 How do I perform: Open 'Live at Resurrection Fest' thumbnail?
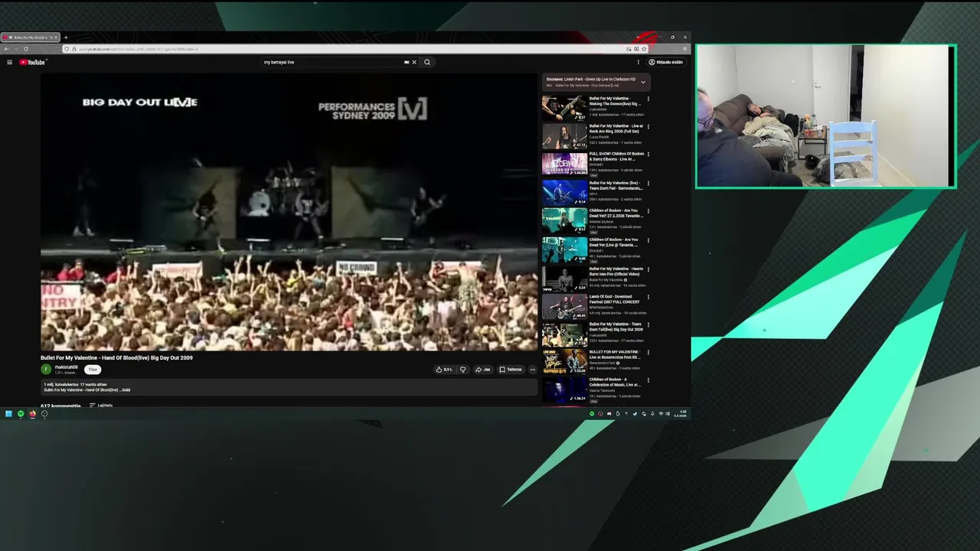tap(564, 362)
